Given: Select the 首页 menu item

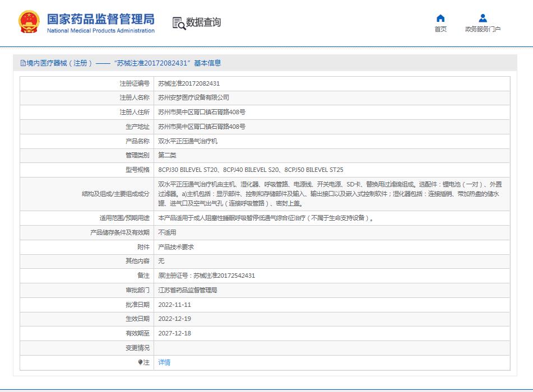Looking at the screenshot, I should 439,27.
